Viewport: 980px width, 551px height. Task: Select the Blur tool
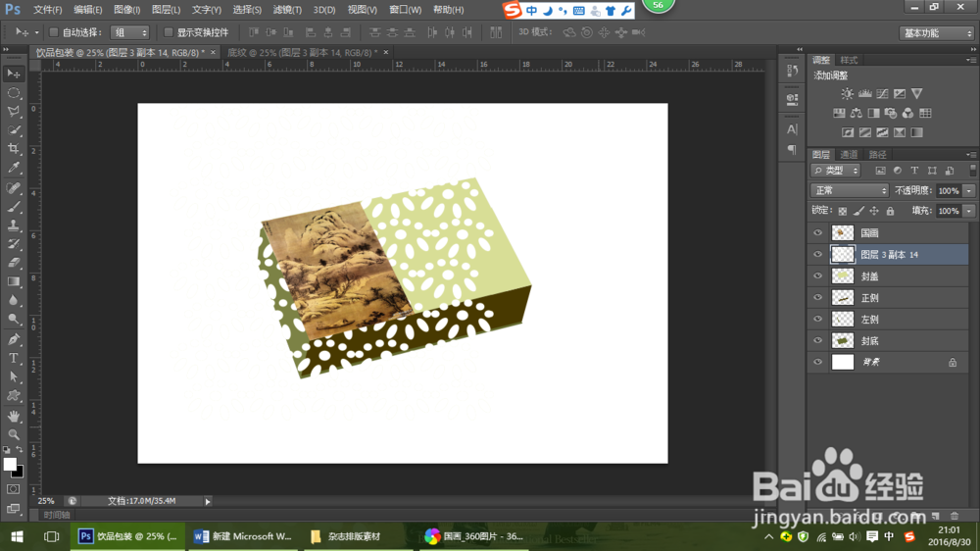pyautogui.click(x=13, y=301)
